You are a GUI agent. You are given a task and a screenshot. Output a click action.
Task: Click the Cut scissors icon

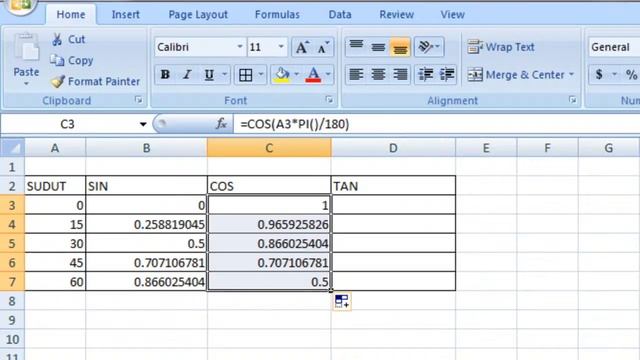(57, 40)
